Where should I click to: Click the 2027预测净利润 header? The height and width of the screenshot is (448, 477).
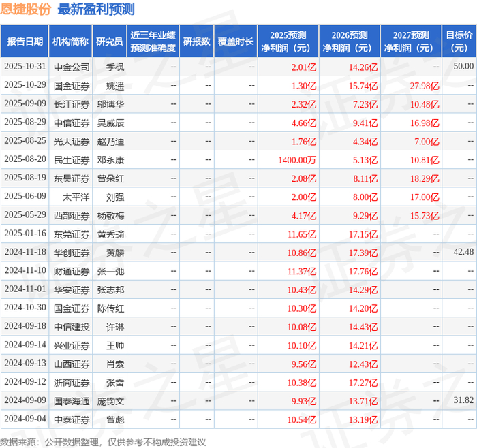coord(411,42)
